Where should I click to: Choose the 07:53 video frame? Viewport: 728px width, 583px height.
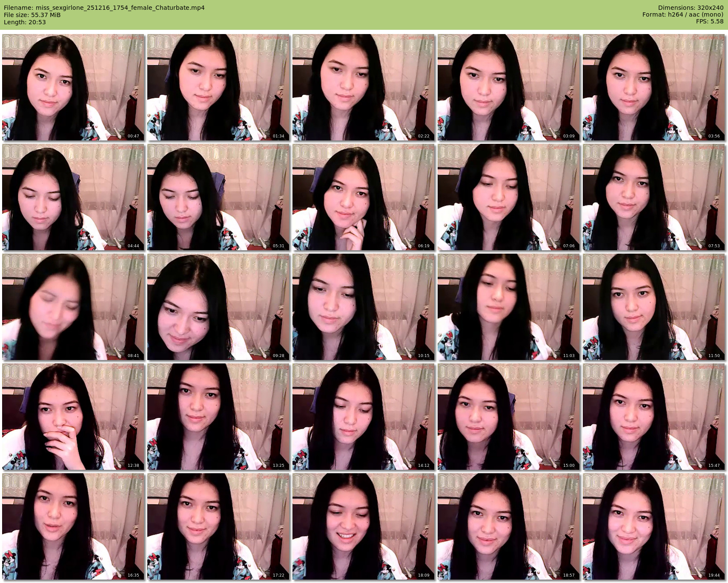(653, 197)
